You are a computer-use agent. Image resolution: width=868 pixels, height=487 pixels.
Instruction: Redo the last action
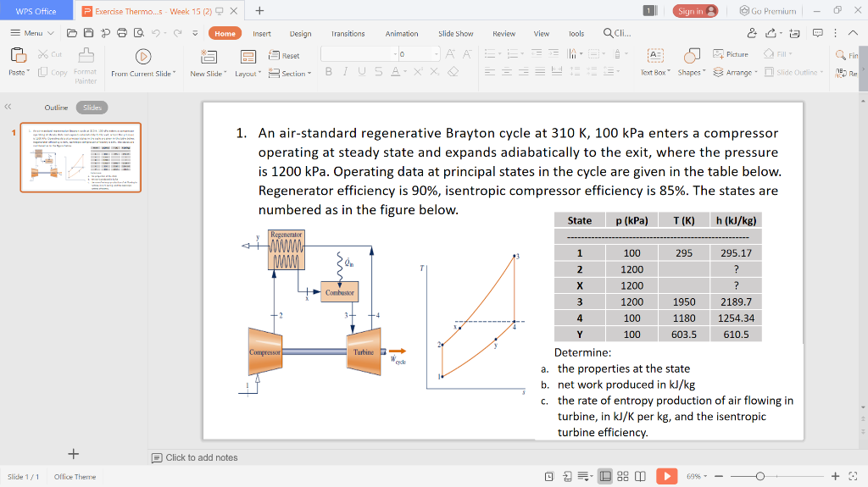click(178, 33)
